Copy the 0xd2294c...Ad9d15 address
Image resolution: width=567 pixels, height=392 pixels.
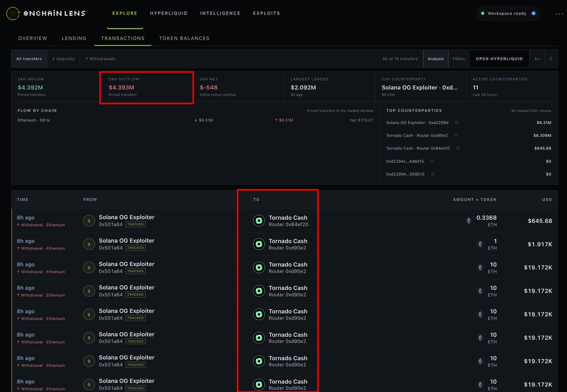pos(431,161)
